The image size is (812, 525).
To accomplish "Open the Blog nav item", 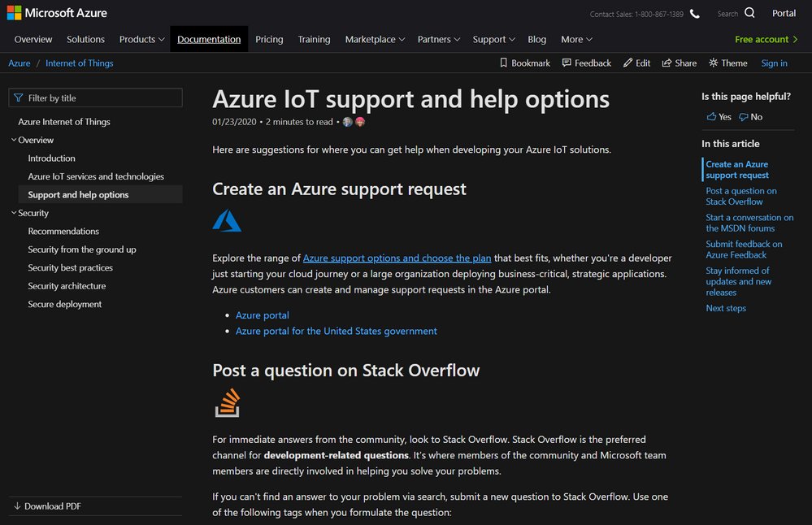I will click(537, 39).
